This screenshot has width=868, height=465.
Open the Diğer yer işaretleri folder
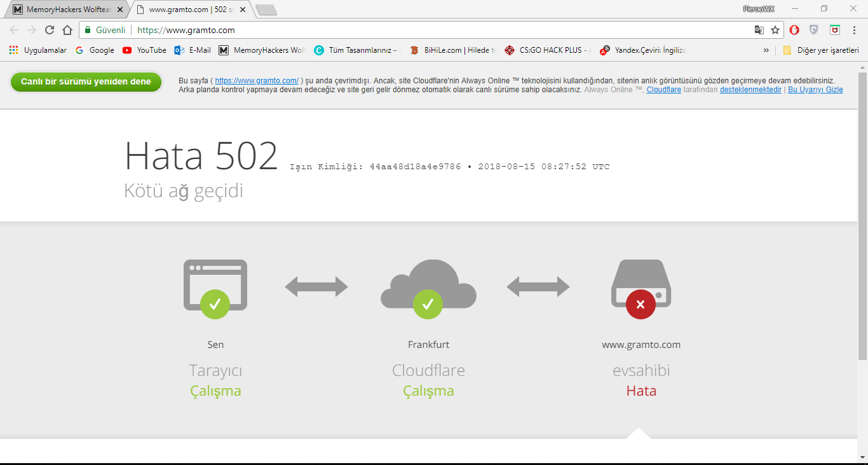click(x=821, y=50)
